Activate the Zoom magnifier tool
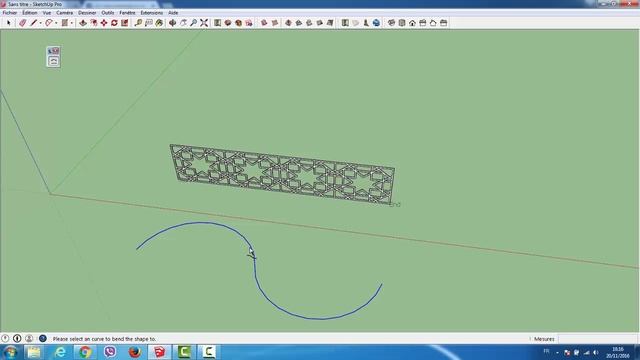 (x=193, y=23)
